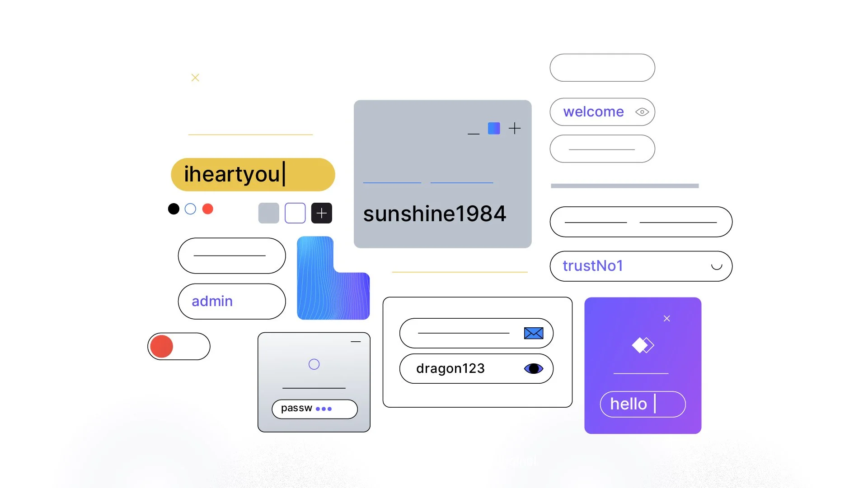
Task: Pick the gray color swatch square
Action: pyautogui.click(x=268, y=213)
